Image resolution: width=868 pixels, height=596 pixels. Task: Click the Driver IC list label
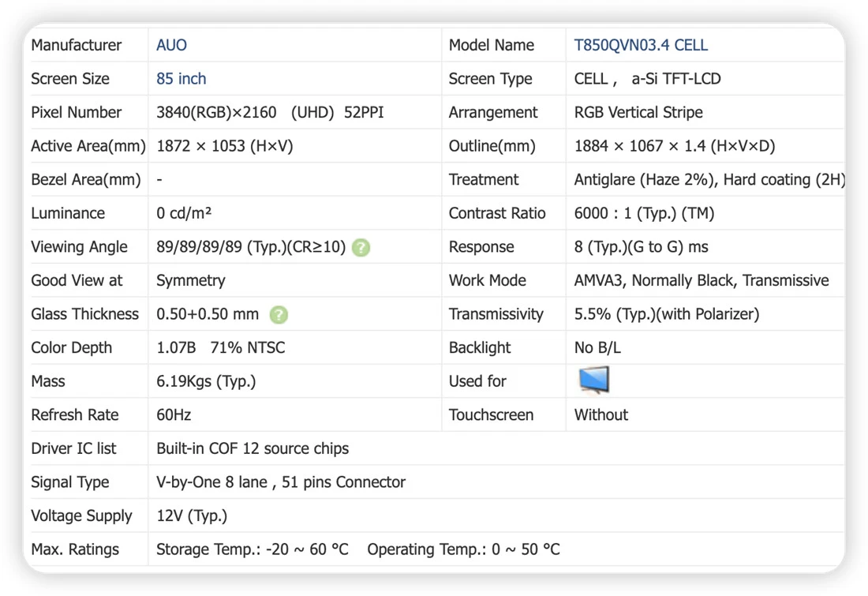click(73, 448)
